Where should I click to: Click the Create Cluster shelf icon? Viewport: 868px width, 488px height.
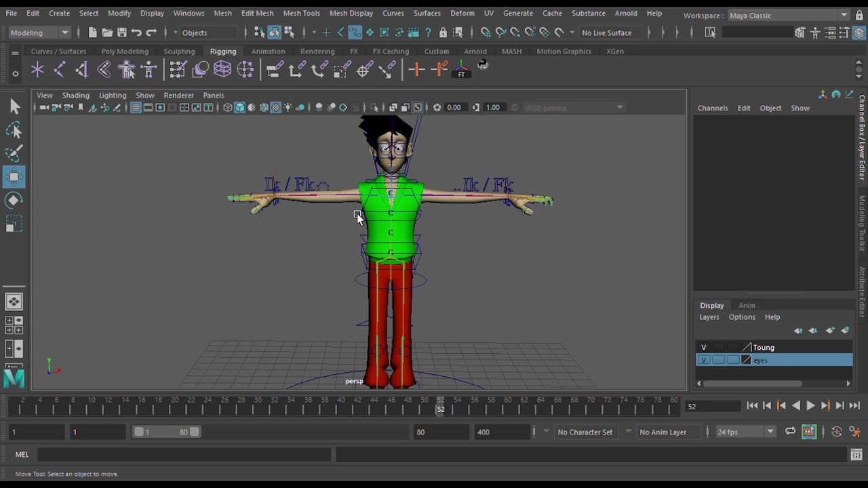tap(245, 69)
